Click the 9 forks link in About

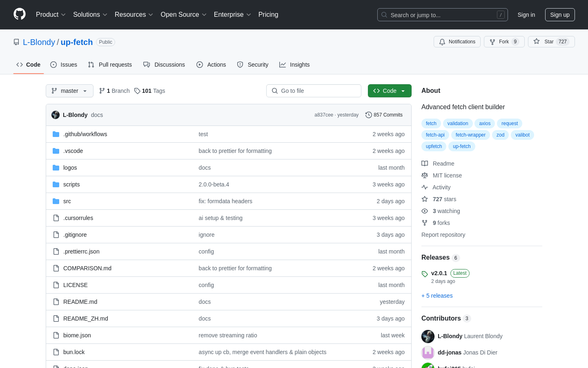441,223
